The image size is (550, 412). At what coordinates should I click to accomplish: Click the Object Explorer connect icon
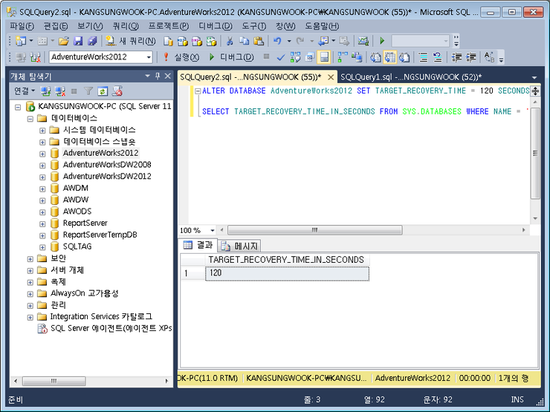[x=45, y=92]
